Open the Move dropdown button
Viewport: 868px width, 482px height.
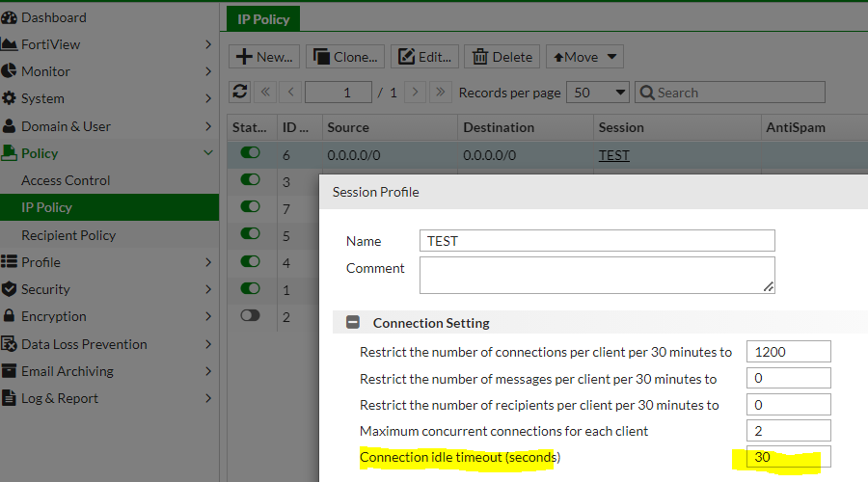pos(584,57)
